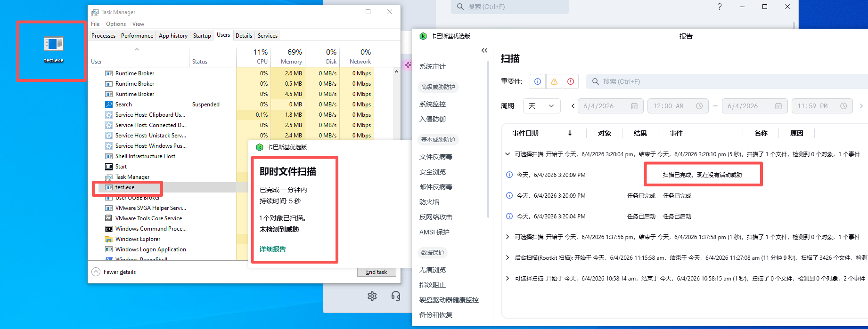Click the sort arrow beside 事件日期

point(570,133)
